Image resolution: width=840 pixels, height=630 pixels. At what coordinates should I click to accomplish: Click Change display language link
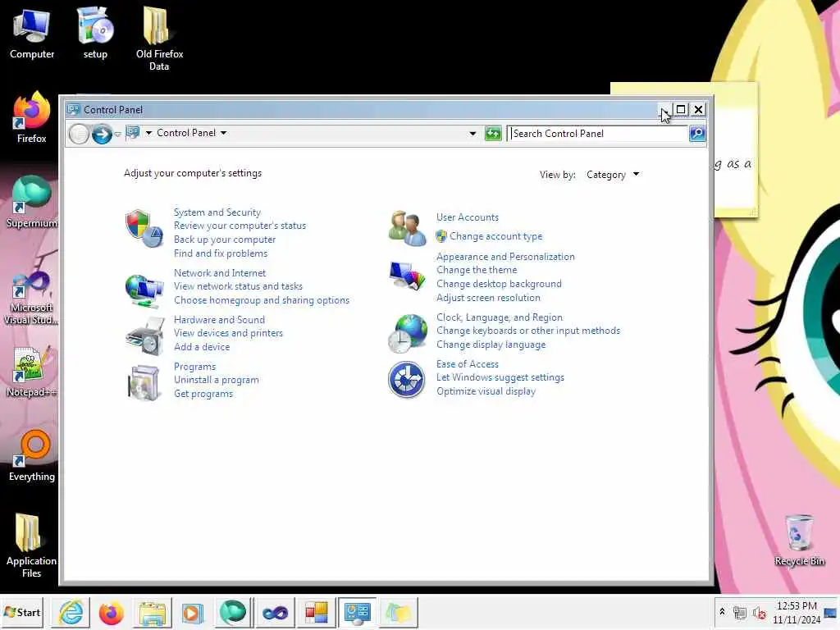coord(491,345)
